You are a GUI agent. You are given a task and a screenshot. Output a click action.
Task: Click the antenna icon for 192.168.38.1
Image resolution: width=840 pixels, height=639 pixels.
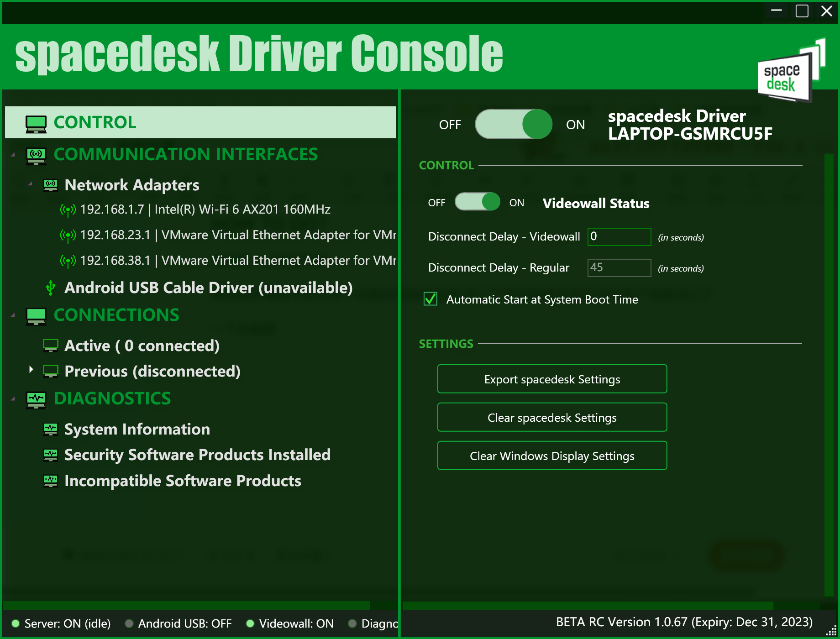point(68,261)
